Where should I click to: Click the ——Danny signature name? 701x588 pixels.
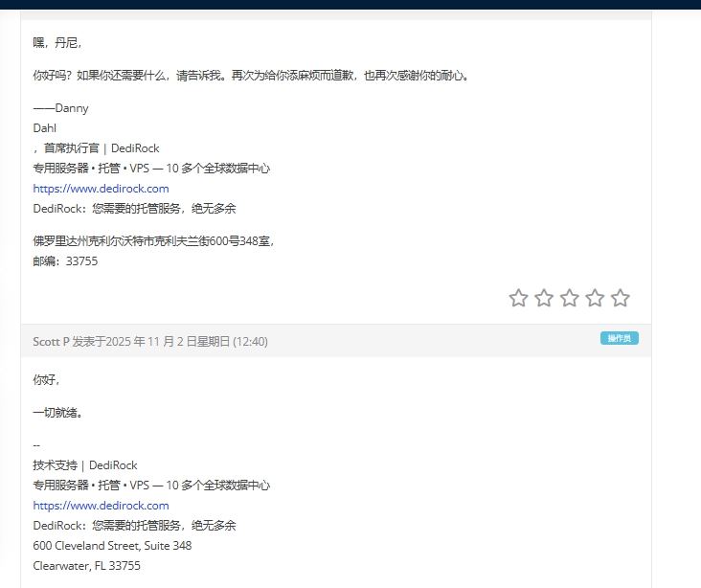(60, 108)
